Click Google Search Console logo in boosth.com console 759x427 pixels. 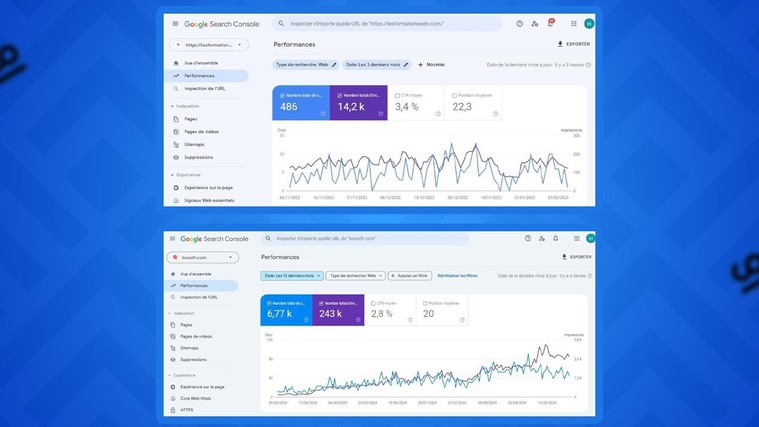[214, 239]
